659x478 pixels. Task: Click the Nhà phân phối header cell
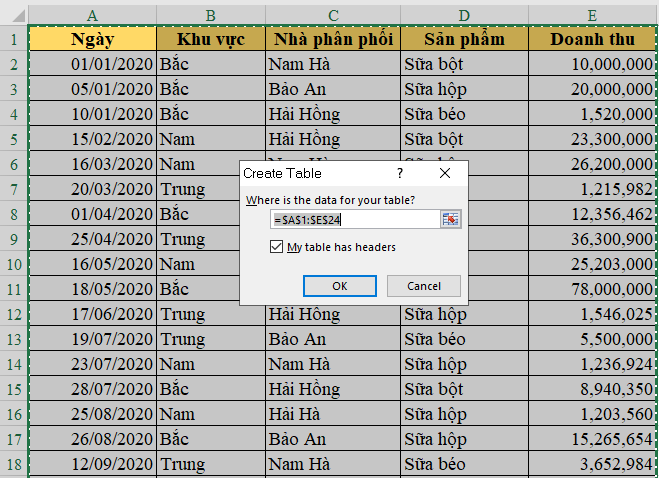pos(333,39)
